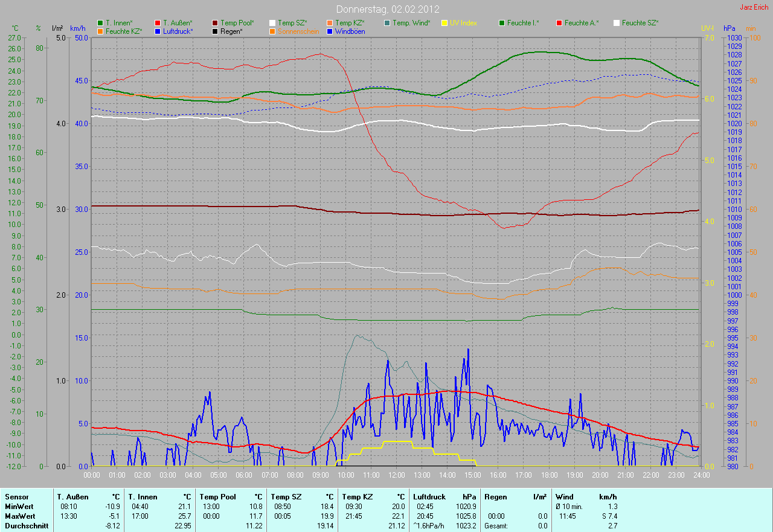773x532 pixels.
Task: Click the yellow 'UV-I' axis unit label
Action: click(707, 28)
